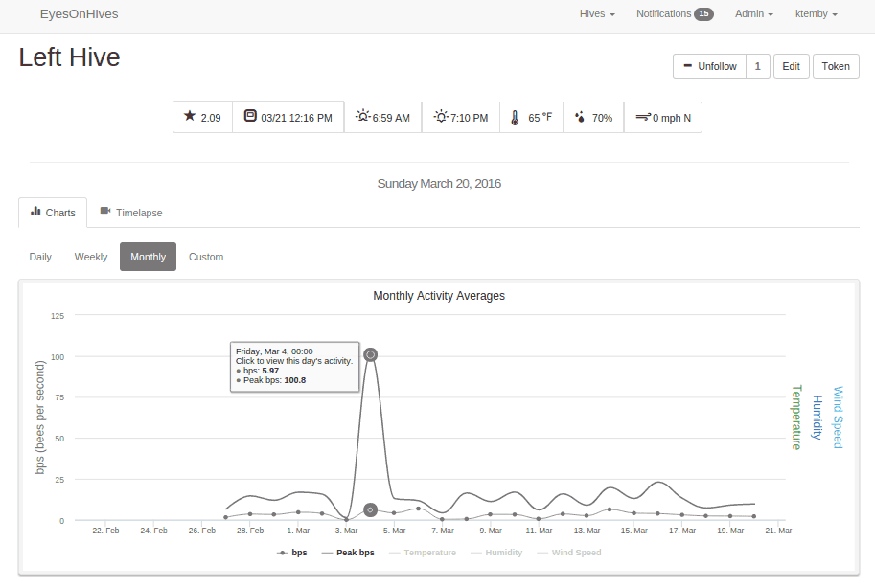Click the wind speed icon
The image size is (875, 588).
pyautogui.click(x=643, y=117)
